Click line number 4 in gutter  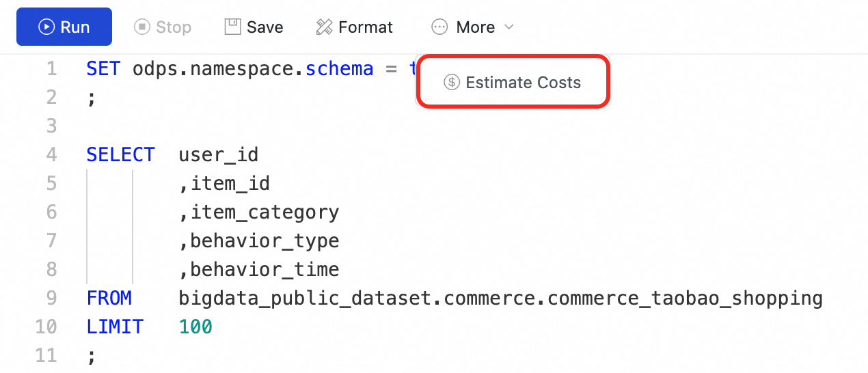click(52, 155)
